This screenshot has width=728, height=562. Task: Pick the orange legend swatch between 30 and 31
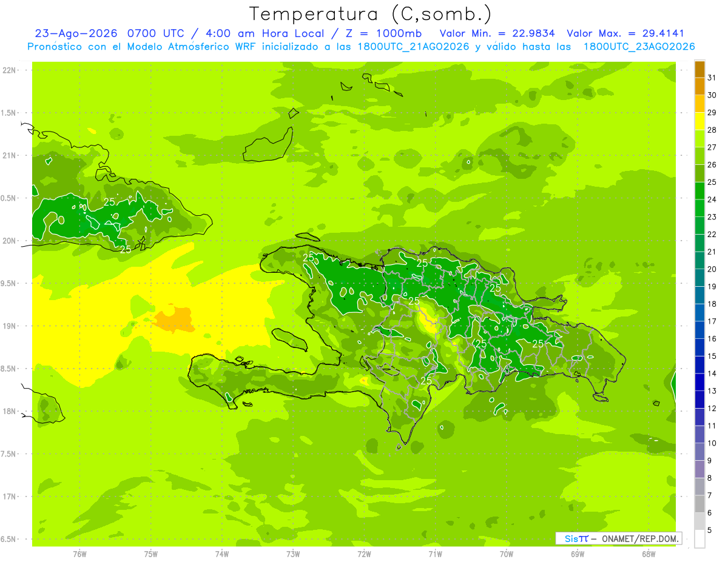tap(699, 86)
